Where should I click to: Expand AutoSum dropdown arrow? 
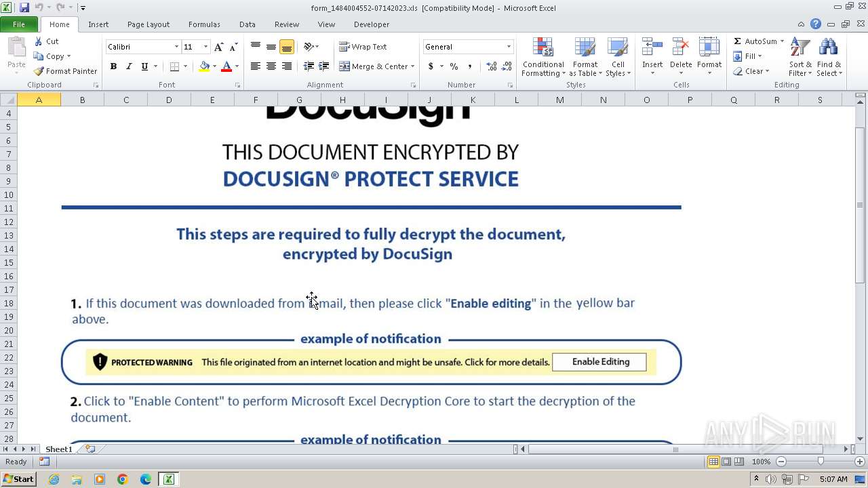point(782,41)
